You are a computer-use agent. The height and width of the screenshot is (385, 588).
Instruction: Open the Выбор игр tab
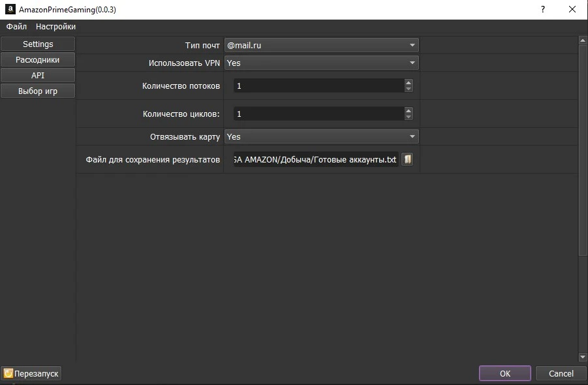(x=38, y=91)
